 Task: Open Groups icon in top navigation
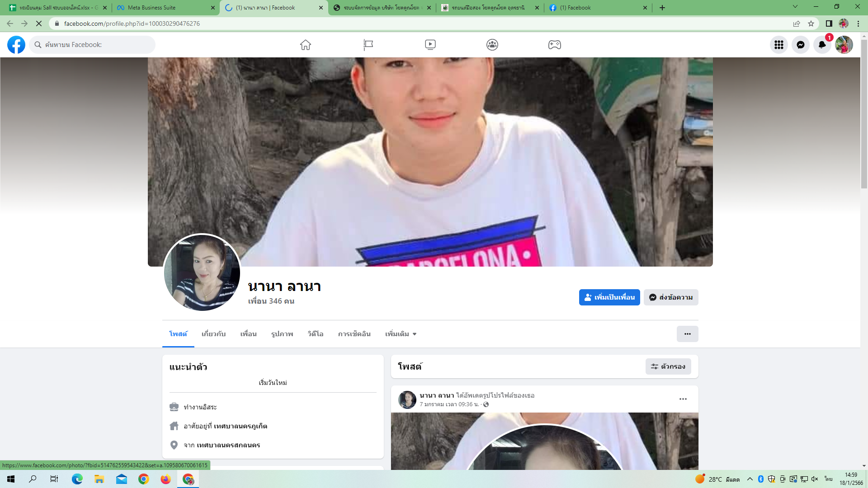(x=492, y=45)
